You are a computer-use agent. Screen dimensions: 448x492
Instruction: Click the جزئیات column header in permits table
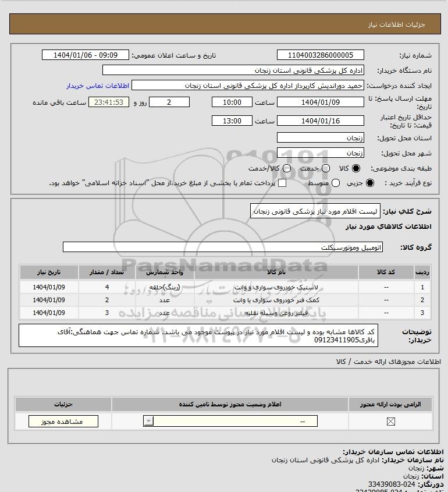click(x=63, y=404)
